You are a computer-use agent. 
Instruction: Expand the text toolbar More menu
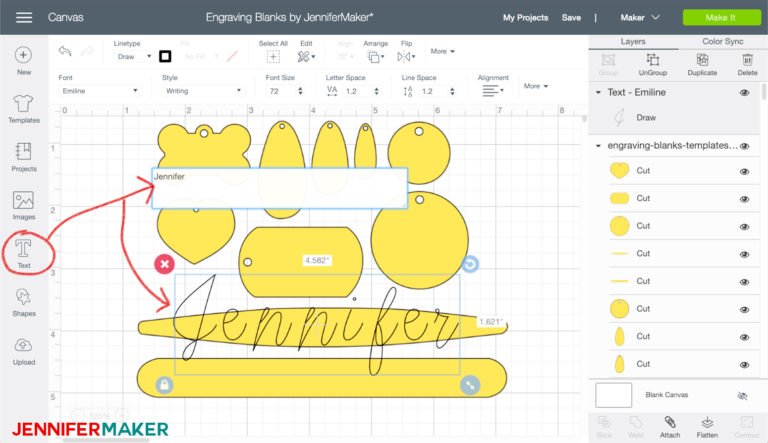[x=535, y=86]
